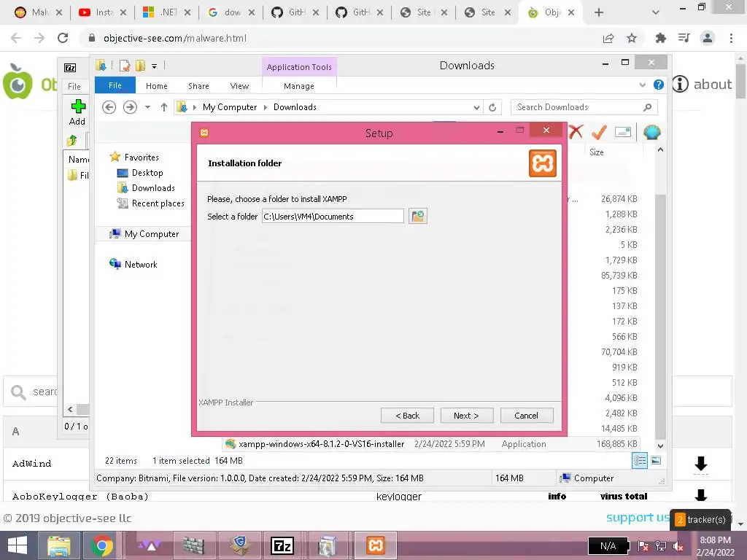Click the XAMPP taskbar icon

click(375, 545)
